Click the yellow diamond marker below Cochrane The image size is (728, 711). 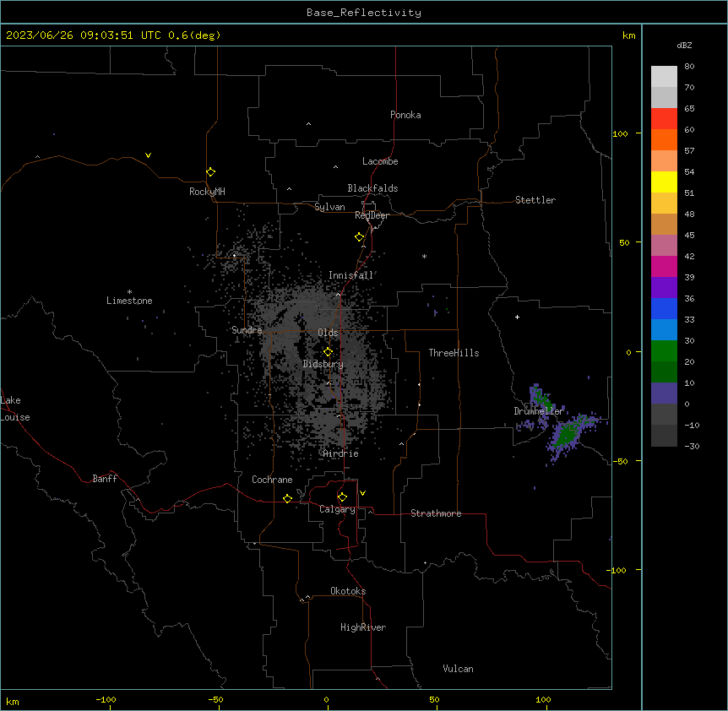(287, 498)
